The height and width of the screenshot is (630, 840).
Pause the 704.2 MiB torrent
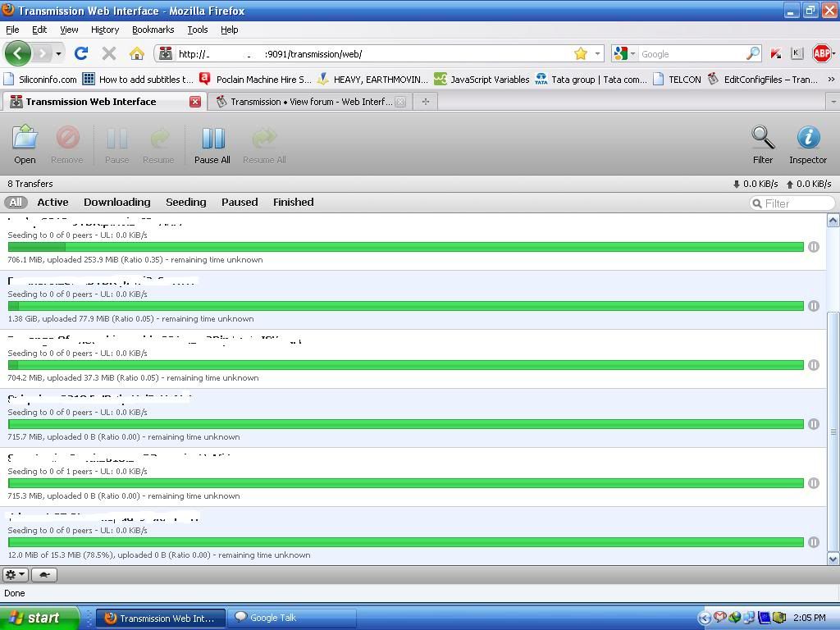(813, 365)
